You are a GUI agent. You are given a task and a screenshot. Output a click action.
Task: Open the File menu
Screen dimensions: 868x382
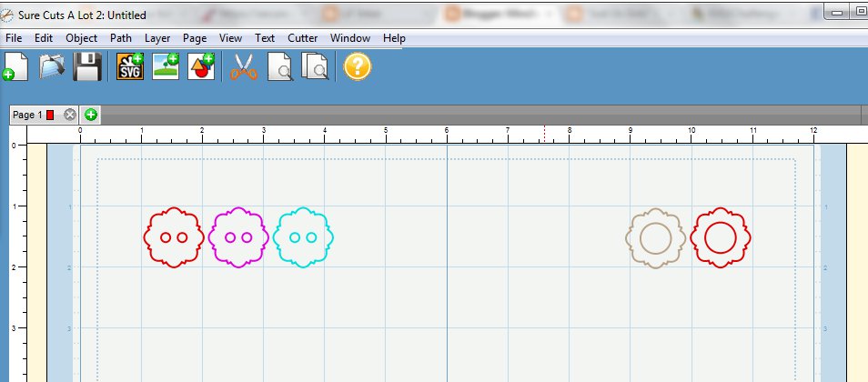click(x=14, y=38)
